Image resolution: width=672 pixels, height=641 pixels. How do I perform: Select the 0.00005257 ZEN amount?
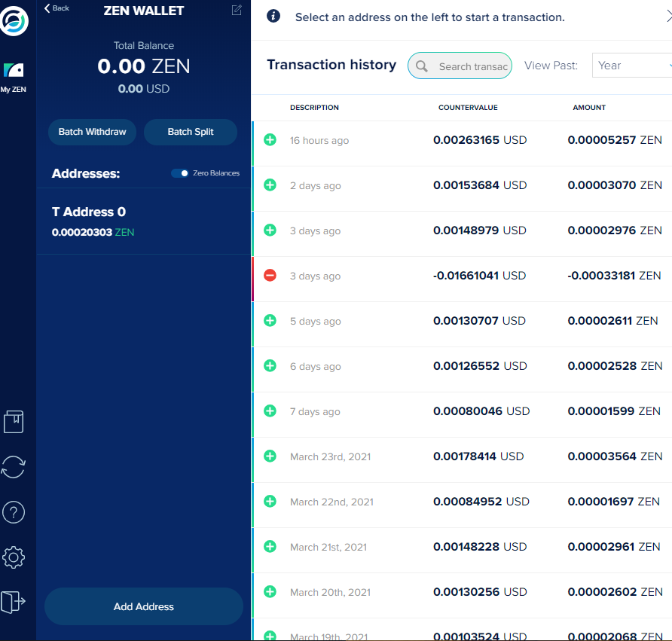click(x=615, y=140)
